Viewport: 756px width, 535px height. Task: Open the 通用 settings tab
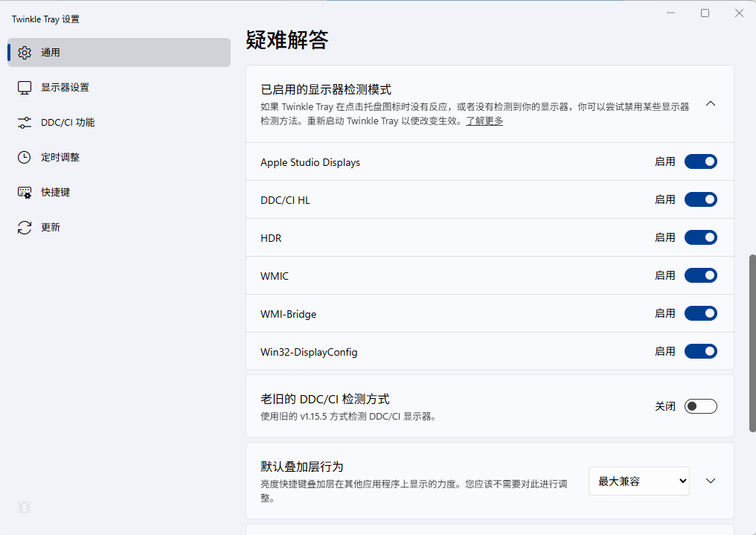click(x=119, y=53)
